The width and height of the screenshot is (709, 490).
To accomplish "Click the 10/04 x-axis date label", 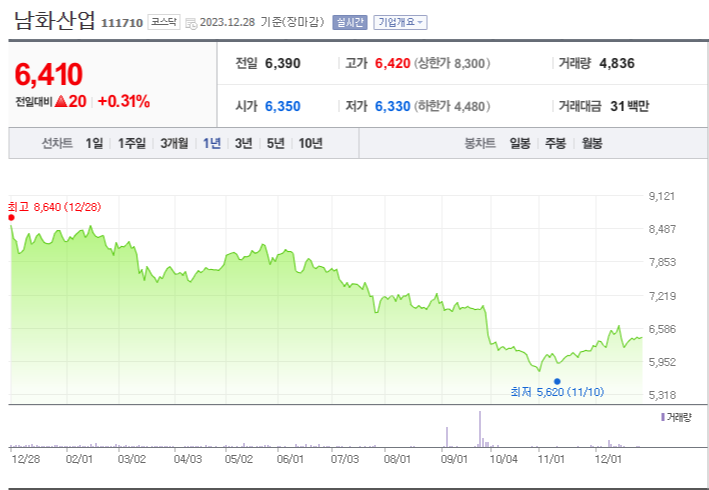I will click(504, 459).
